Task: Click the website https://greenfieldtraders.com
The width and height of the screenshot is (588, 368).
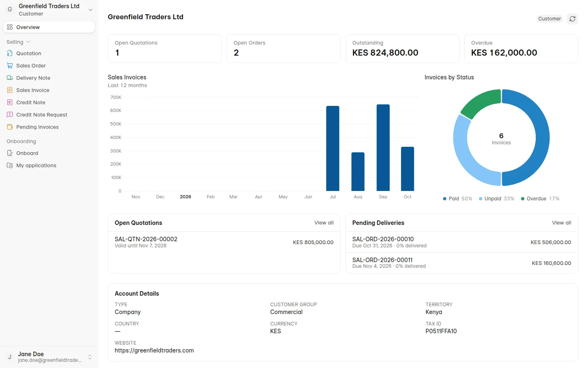Action: click(x=154, y=350)
